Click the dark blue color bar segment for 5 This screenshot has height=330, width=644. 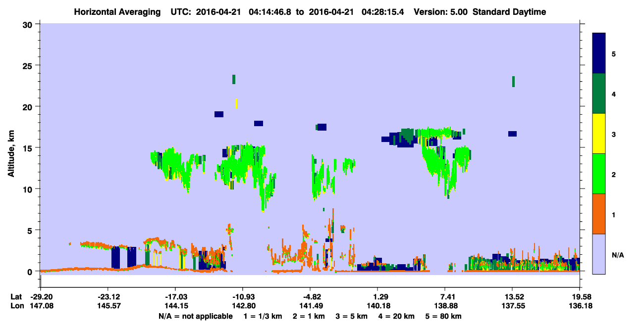pos(599,53)
